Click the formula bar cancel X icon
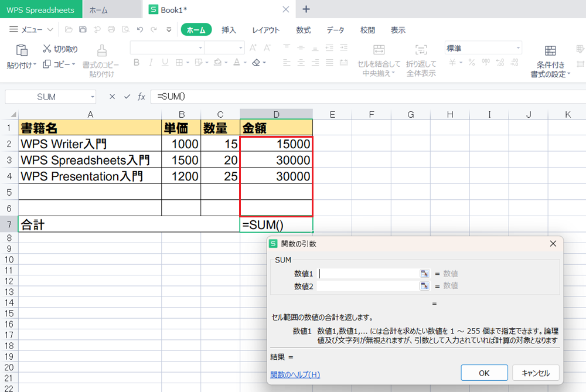The image size is (586, 392). [112, 97]
